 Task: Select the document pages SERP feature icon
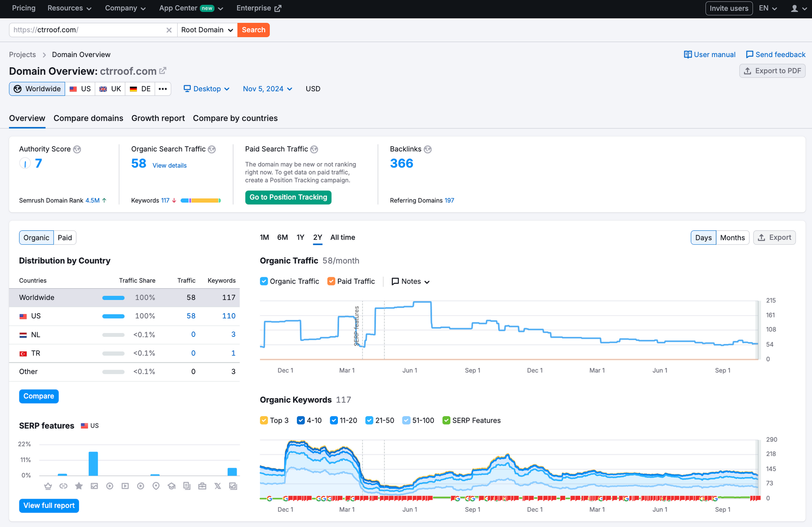pos(187,486)
